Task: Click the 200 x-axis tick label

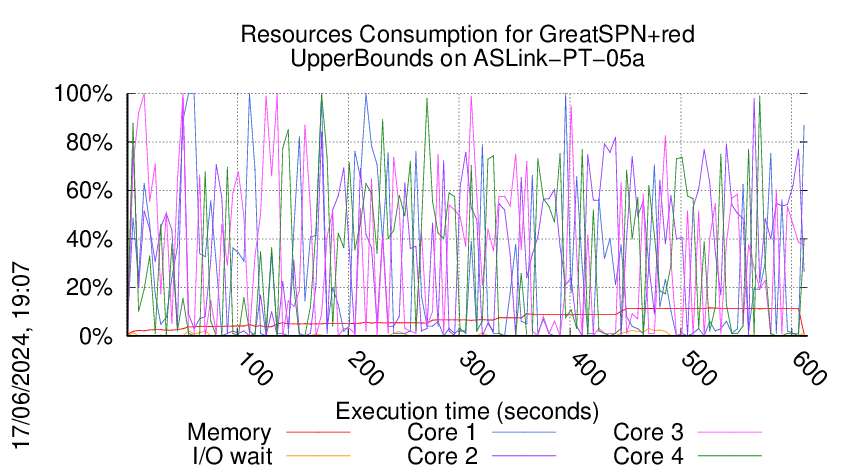Action: coord(366,369)
